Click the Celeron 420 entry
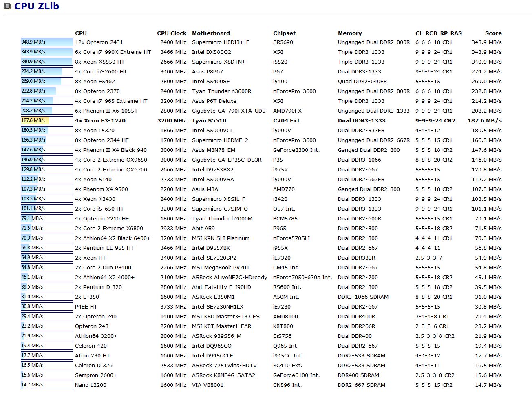Screen dimensions: 532x393 (91, 346)
